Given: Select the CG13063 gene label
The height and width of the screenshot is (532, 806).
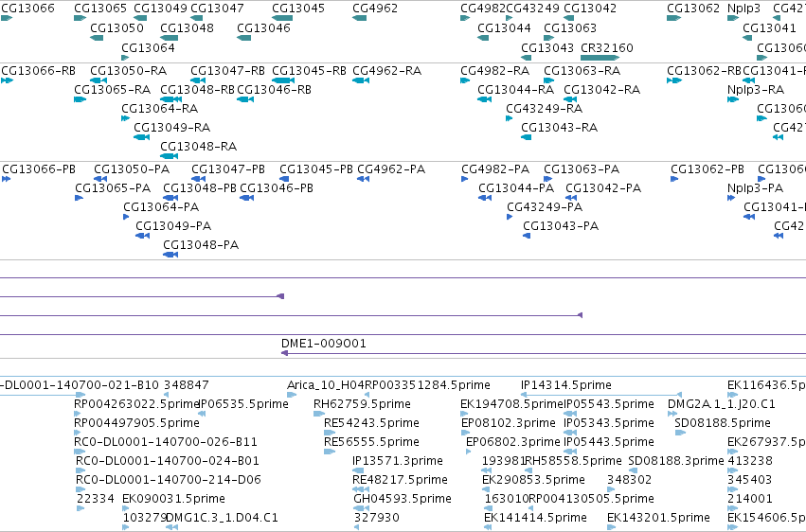Looking at the screenshot, I should pos(570,27).
